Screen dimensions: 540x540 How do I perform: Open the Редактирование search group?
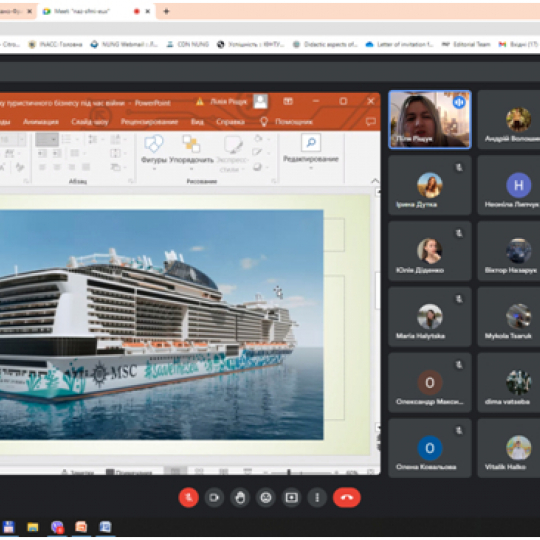tap(311, 152)
